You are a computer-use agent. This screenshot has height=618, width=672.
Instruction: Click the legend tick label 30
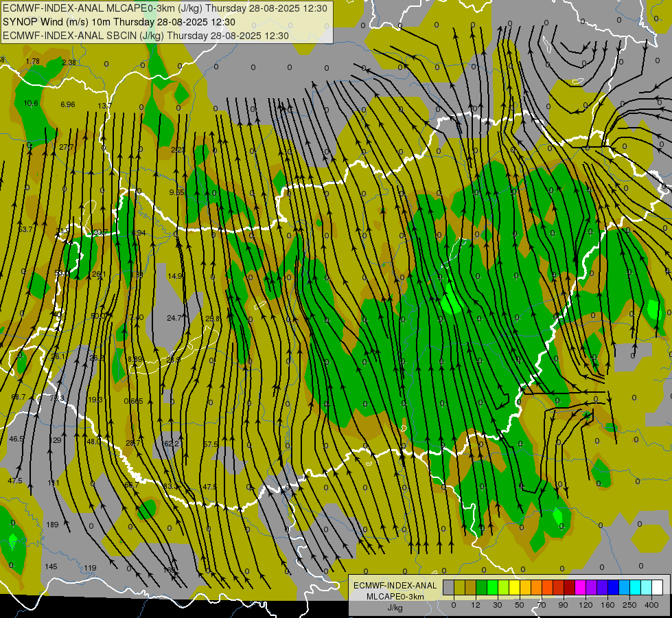pyautogui.click(x=497, y=605)
